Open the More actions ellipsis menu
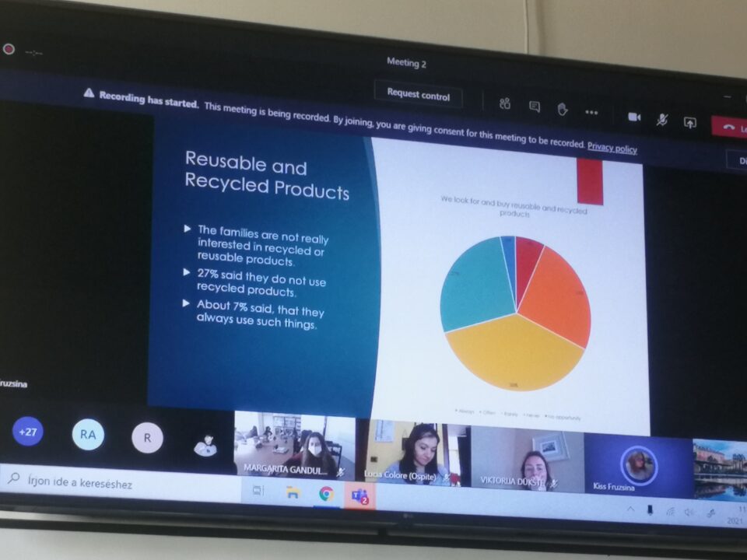Screen dimensions: 747x560 click(x=591, y=112)
